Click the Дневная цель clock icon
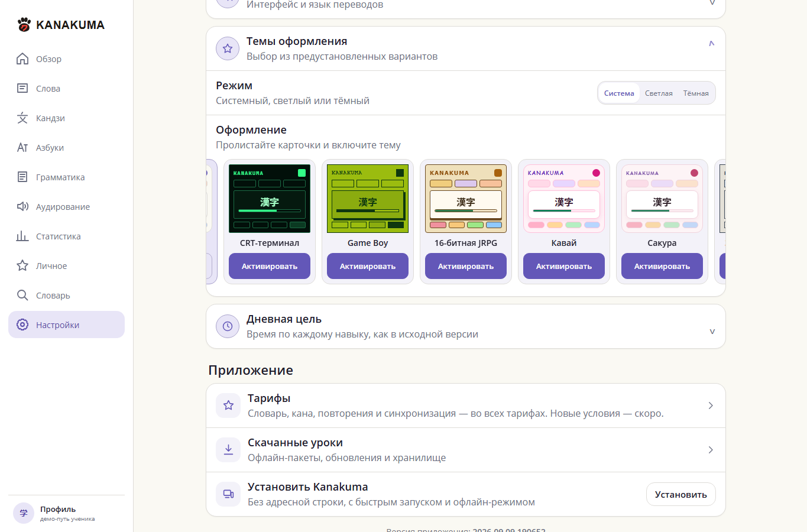 (x=228, y=326)
